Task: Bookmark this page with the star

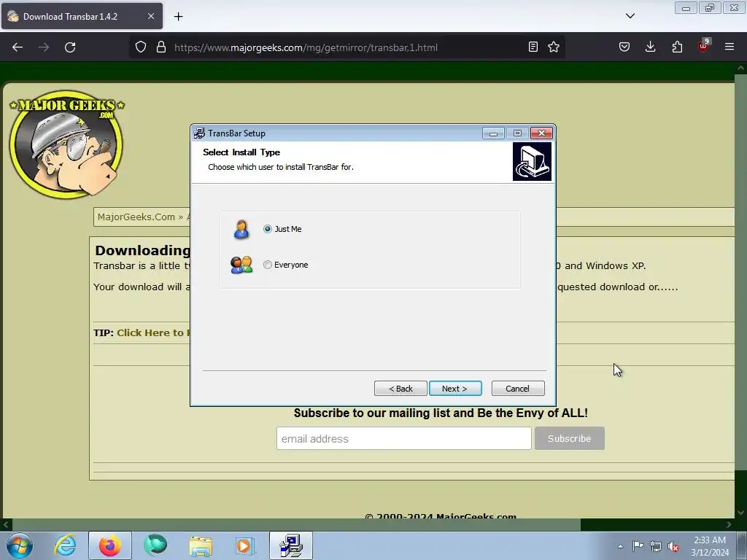Action: (x=554, y=47)
